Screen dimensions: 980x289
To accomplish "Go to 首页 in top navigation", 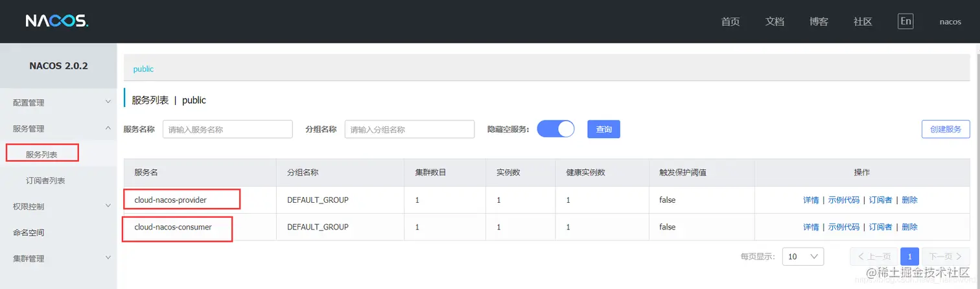I will click(x=730, y=21).
